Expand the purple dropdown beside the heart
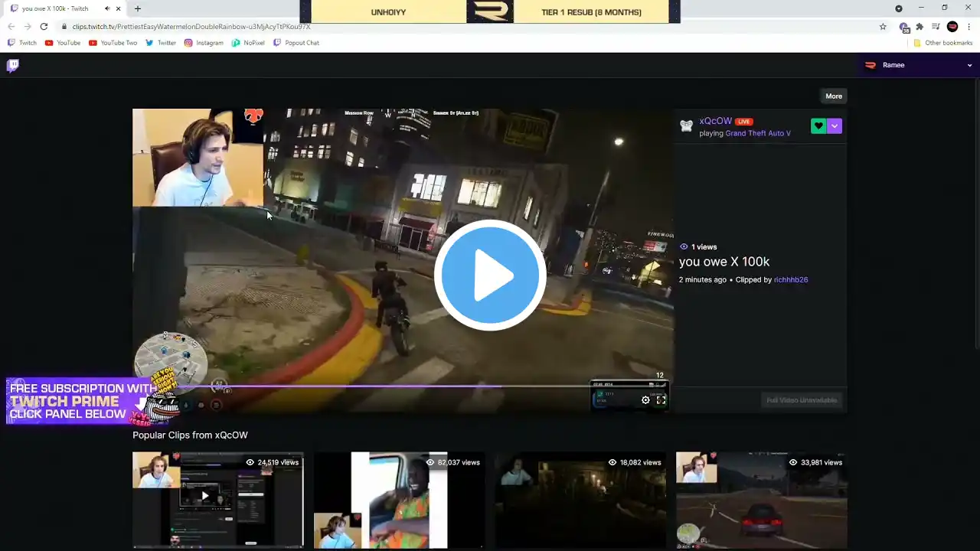Screen dimensions: 980x551 835,126
